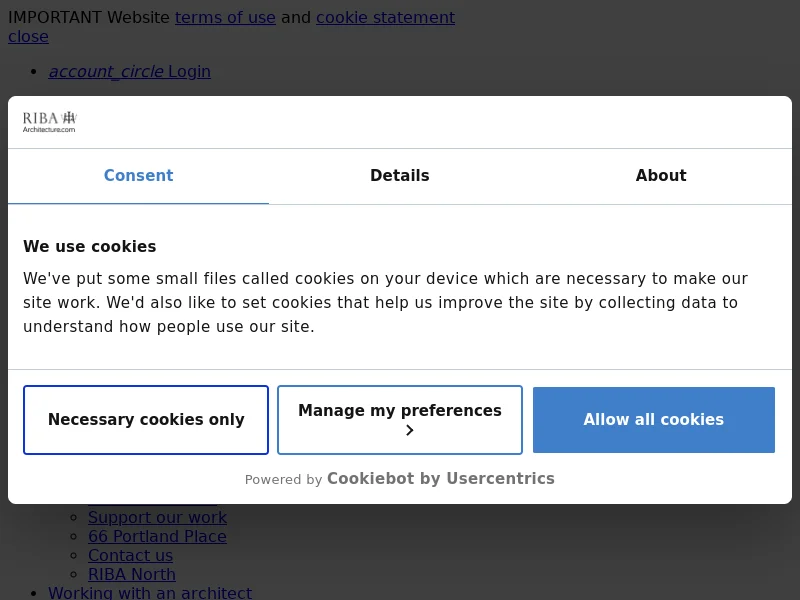Open Manage my preferences
Image resolution: width=800 pixels, height=600 pixels.
coord(400,411)
